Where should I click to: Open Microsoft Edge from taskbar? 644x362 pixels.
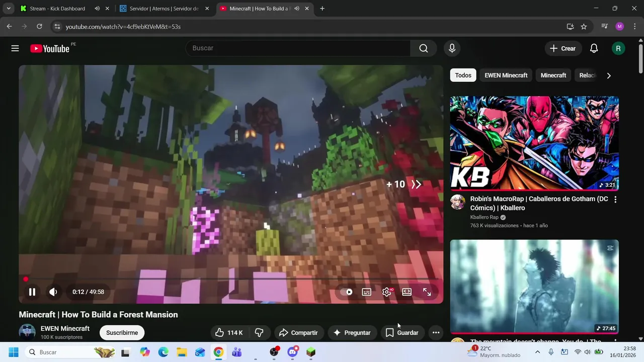(x=163, y=352)
